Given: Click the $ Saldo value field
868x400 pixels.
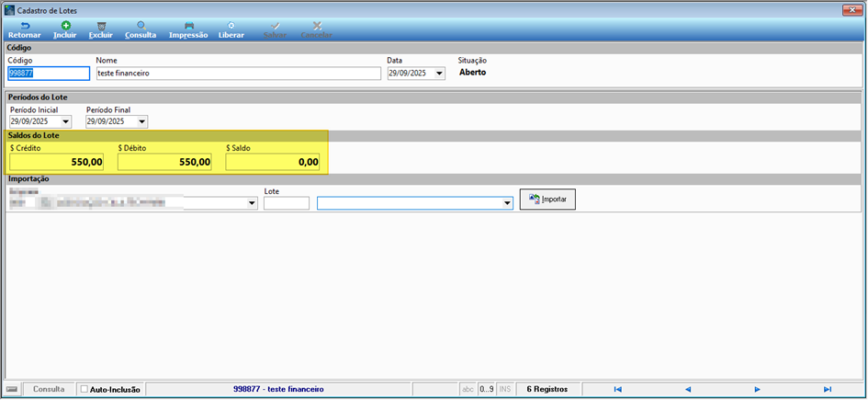Looking at the screenshot, I should [273, 163].
